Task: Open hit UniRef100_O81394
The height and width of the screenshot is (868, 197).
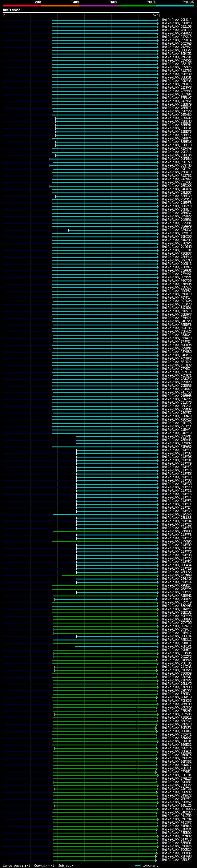Action: pos(177,94)
